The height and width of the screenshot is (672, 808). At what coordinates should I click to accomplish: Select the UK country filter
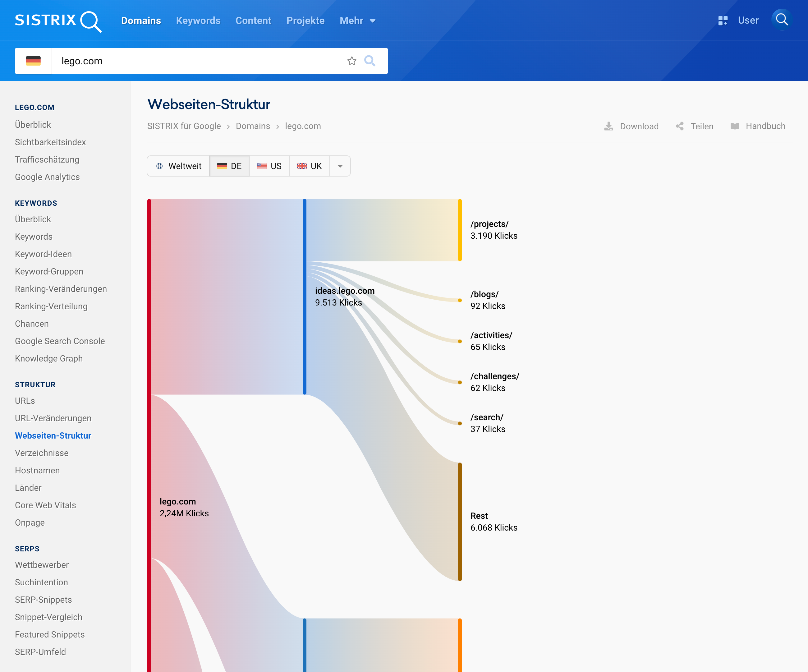pyautogui.click(x=309, y=166)
